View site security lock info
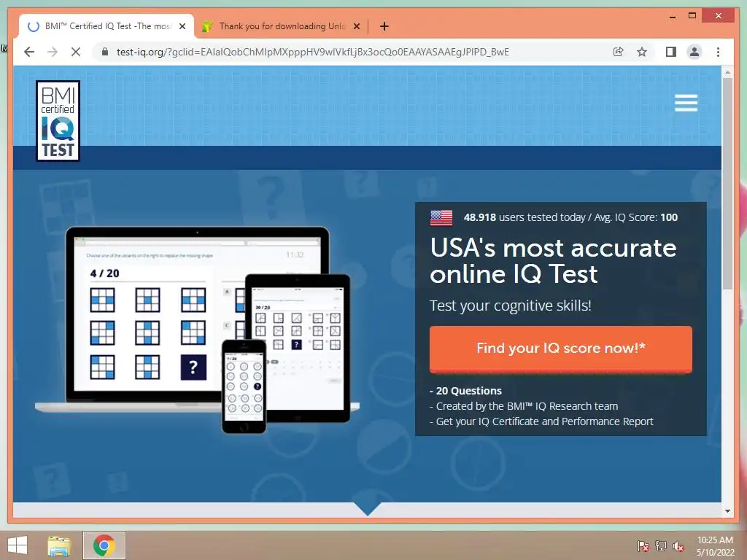 point(105,52)
